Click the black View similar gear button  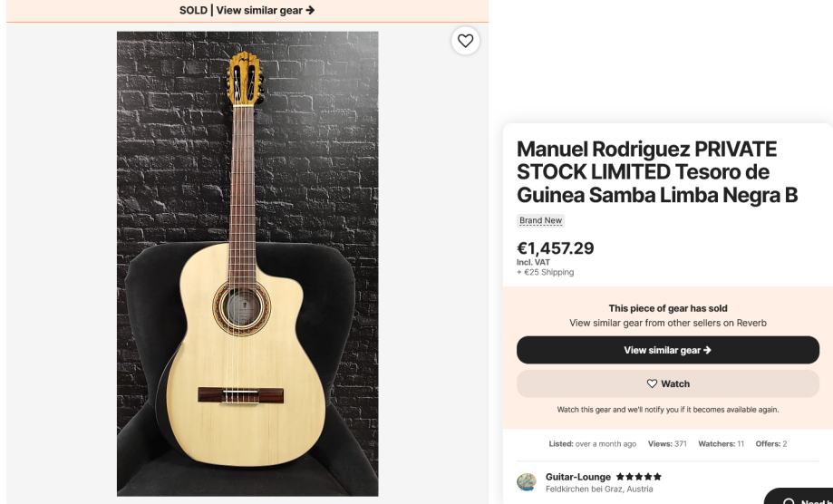pos(667,350)
